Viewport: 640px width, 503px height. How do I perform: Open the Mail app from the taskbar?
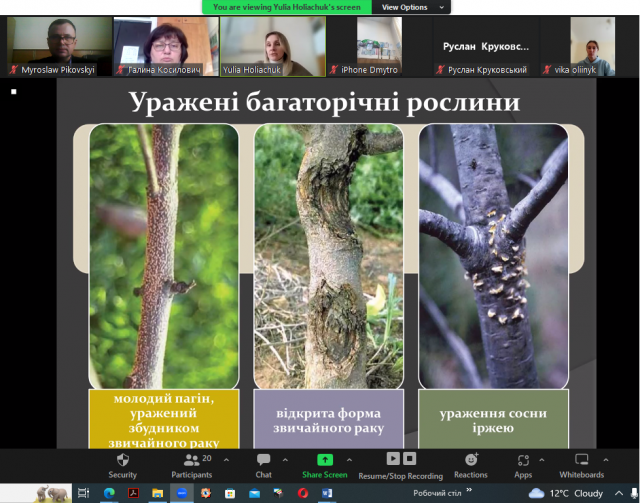pos(254,493)
